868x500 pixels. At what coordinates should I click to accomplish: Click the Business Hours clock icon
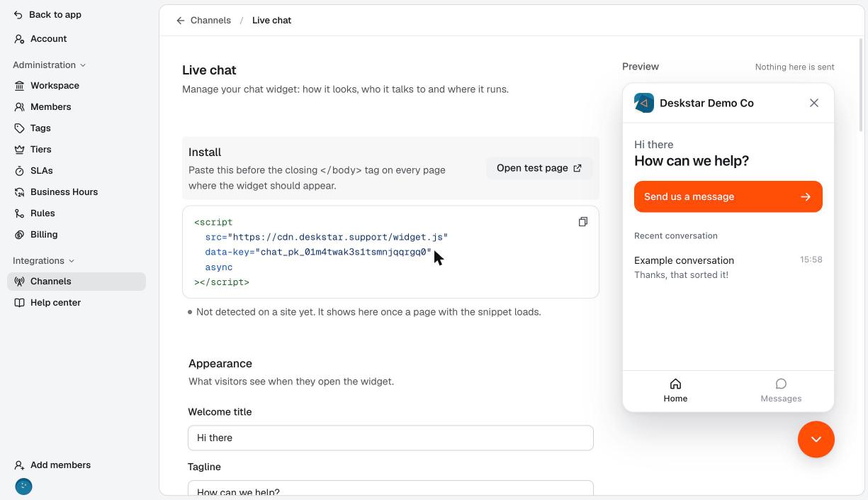(x=19, y=192)
